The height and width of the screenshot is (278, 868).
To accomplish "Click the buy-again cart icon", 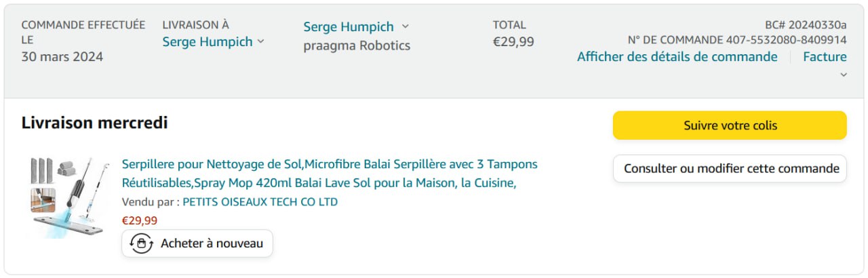I will pos(141,243).
